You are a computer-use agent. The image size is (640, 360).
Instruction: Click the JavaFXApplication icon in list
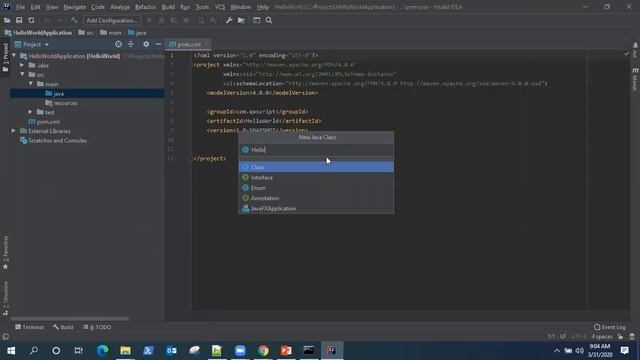tap(245, 209)
